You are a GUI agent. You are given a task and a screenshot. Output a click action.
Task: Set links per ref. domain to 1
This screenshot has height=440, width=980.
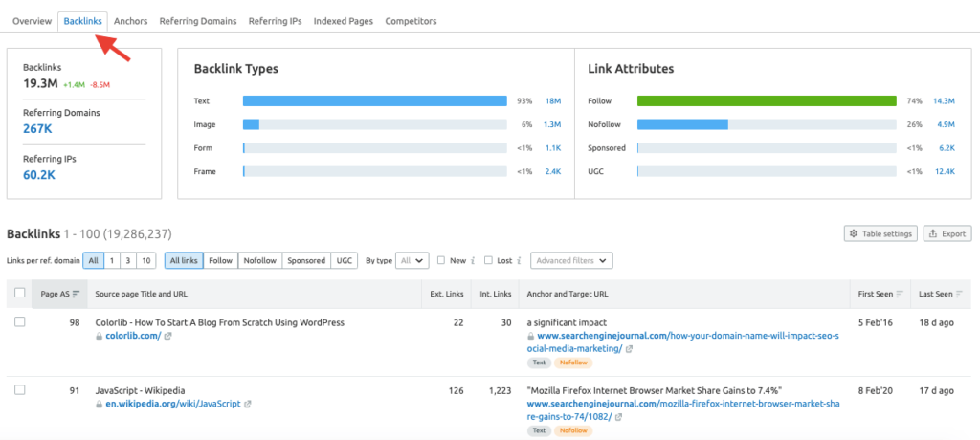point(111,260)
